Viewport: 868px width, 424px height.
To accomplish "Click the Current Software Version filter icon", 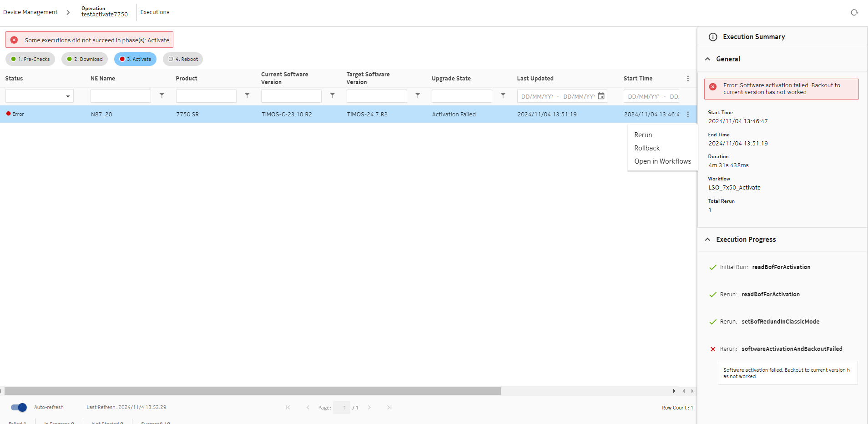I will (x=332, y=95).
